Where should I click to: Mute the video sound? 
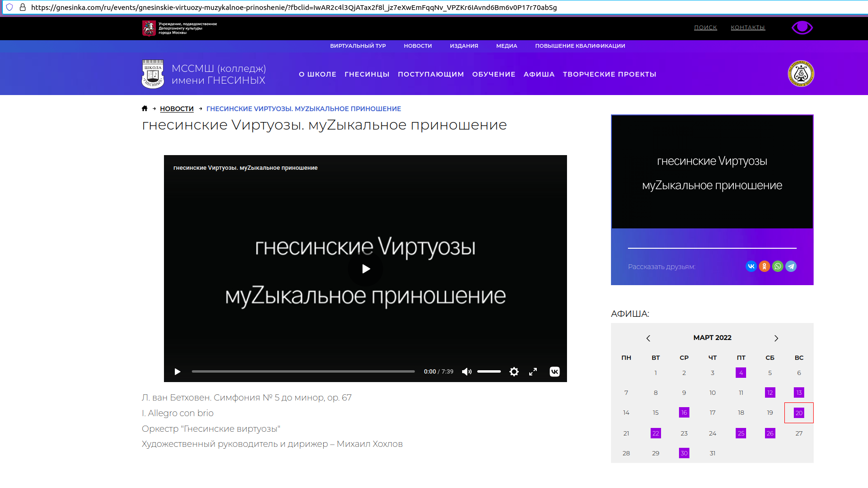[466, 372]
